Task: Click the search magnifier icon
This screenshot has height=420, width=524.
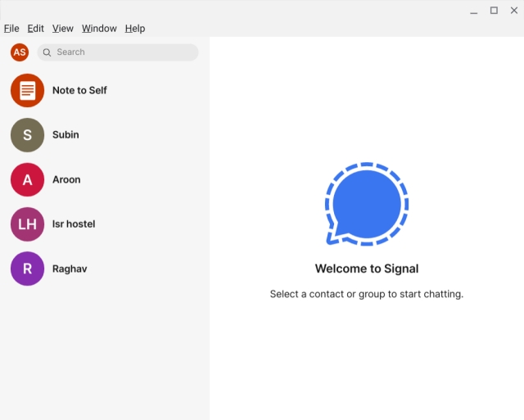Action: (x=47, y=52)
